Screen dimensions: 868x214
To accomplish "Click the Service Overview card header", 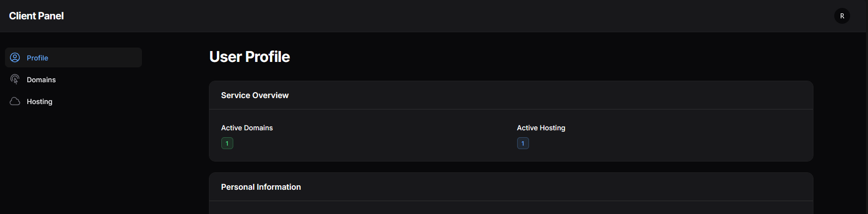I will [255, 95].
